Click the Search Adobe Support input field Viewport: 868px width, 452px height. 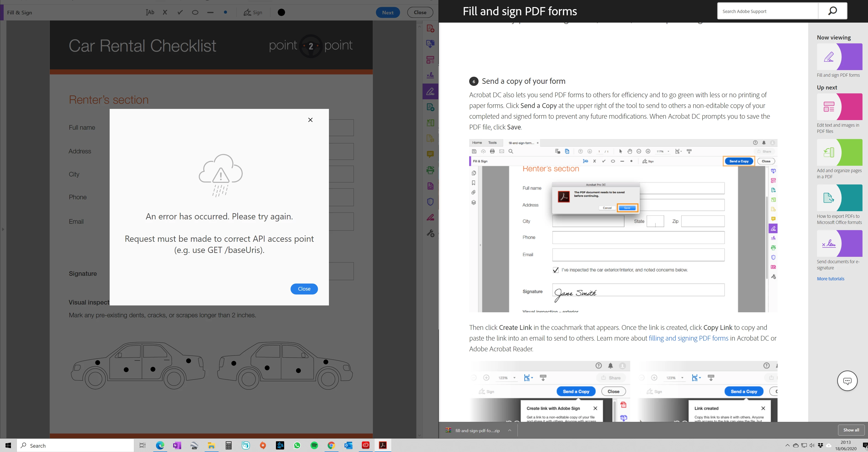point(767,11)
